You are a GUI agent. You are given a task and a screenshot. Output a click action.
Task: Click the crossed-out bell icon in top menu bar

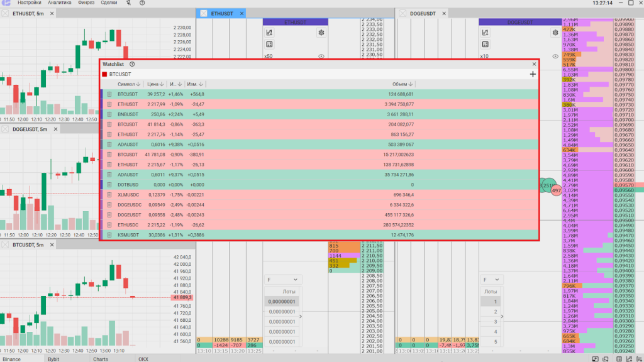pyautogui.click(x=129, y=3)
